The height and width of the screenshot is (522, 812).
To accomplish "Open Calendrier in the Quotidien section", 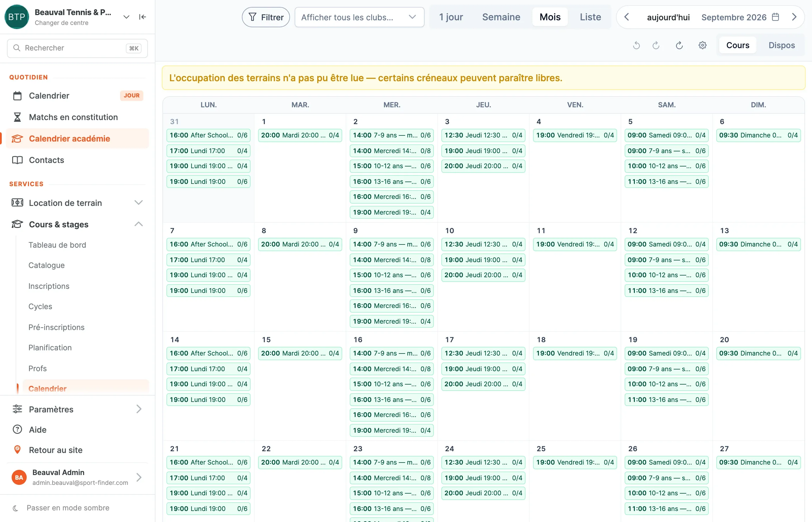I will (x=77, y=96).
